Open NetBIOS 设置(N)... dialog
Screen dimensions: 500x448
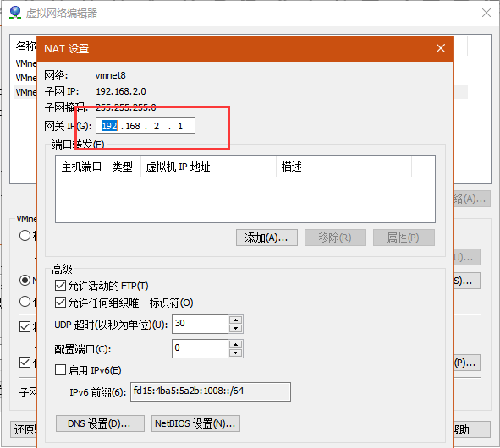click(195, 423)
